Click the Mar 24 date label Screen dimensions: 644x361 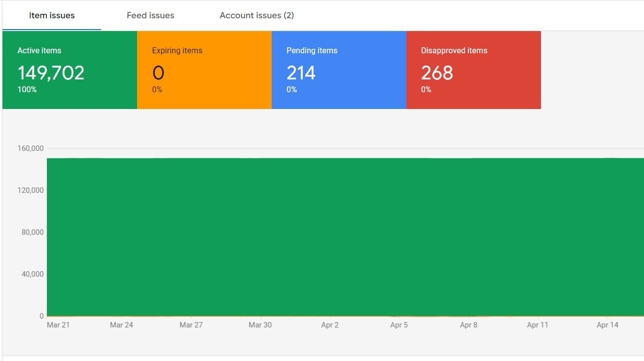point(121,325)
